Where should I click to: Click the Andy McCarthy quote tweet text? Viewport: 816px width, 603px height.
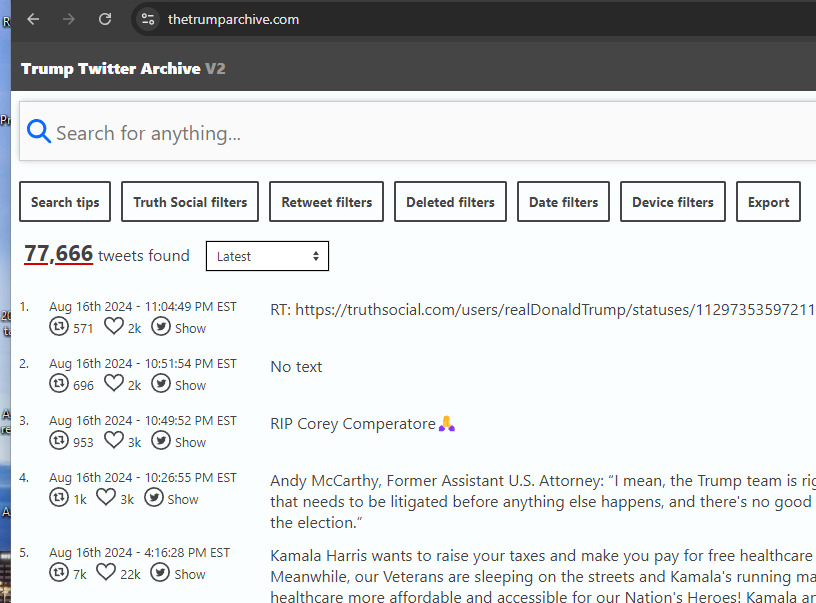(542, 502)
